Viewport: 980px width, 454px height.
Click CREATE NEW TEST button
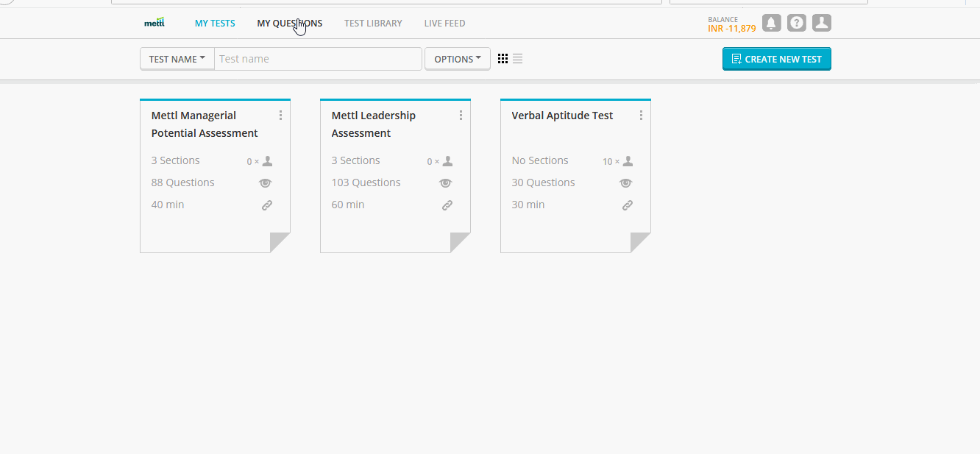pyautogui.click(x=777, y=59)
